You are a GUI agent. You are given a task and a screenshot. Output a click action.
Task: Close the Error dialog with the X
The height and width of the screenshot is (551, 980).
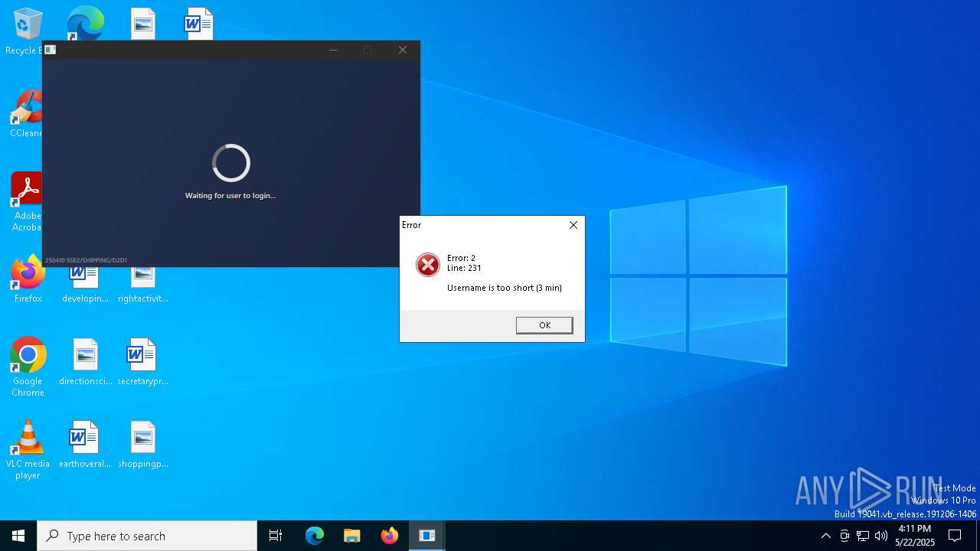573,225
